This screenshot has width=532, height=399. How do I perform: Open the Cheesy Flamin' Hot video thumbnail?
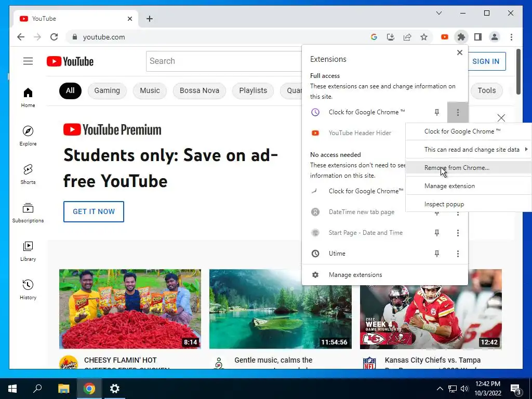(x=130, y=309)
